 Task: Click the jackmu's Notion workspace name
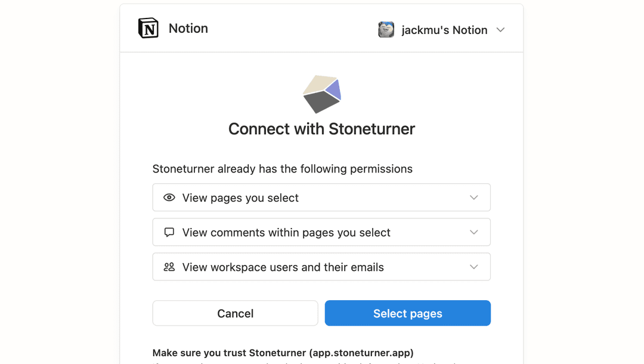coord(444,30)
